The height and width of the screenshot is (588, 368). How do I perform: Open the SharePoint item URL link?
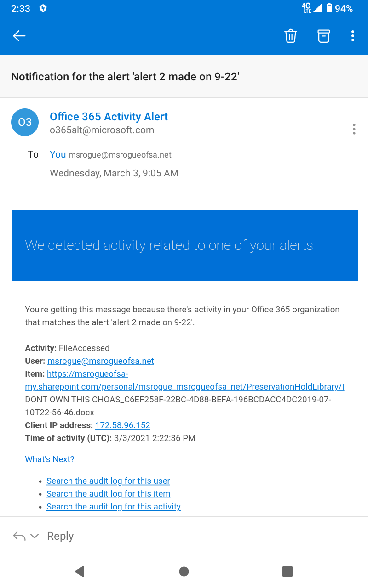[x=184, y=387]
